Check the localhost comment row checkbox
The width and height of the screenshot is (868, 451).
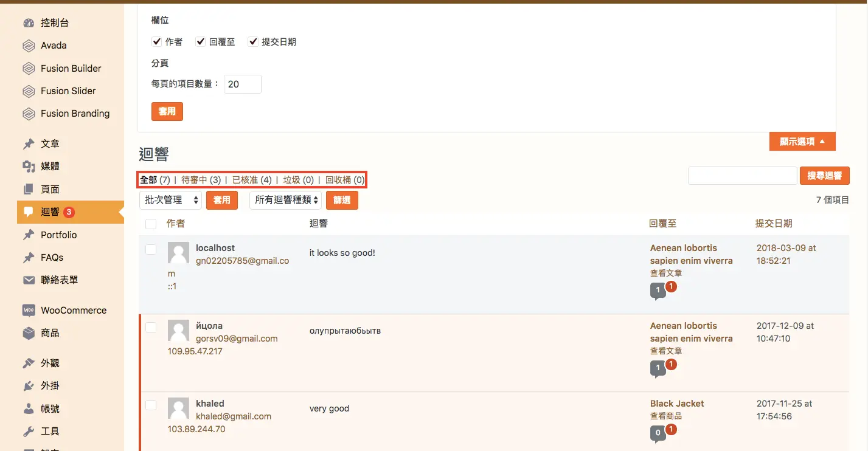(x=151, y=249)
